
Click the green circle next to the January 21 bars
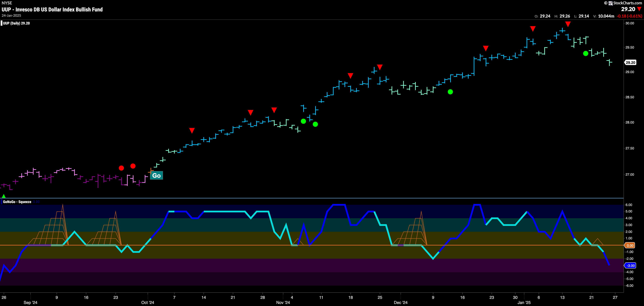[x=586, y=53]
